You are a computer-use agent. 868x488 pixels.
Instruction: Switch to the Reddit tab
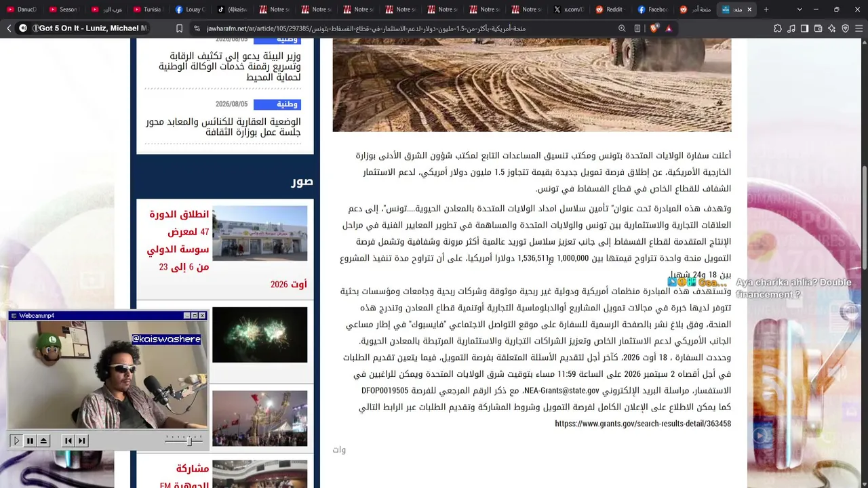(x=610, y=9)
